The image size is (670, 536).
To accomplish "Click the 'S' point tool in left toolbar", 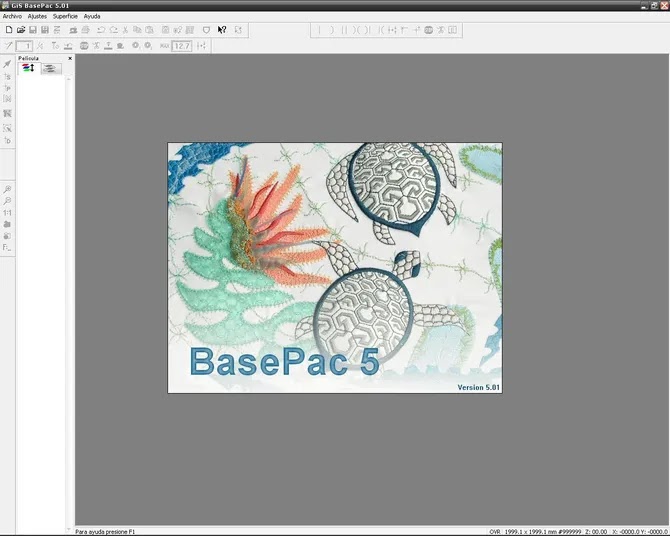I will pos(7,77).
